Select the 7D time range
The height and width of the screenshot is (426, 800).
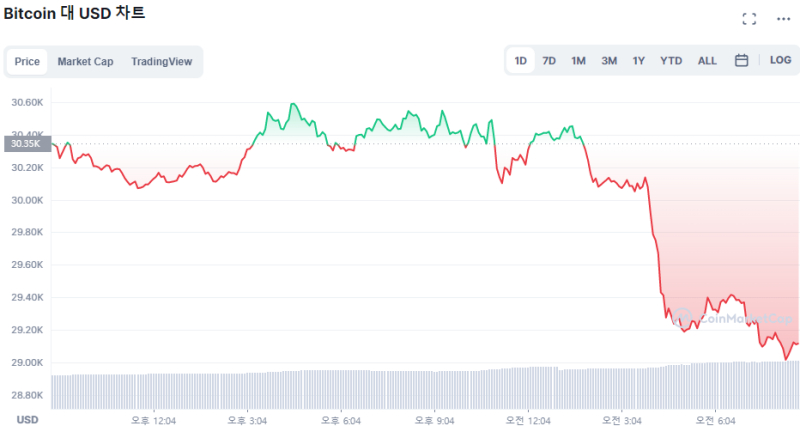coord(549,60)
